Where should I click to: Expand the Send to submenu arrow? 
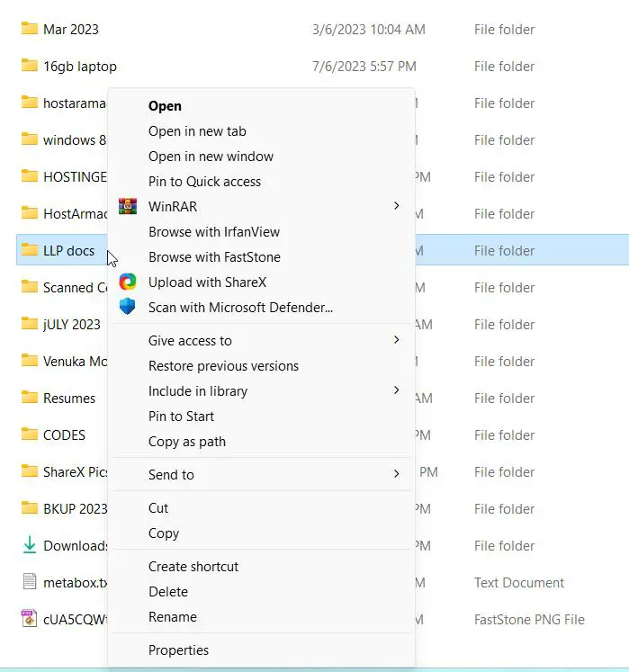pos(397,474)
